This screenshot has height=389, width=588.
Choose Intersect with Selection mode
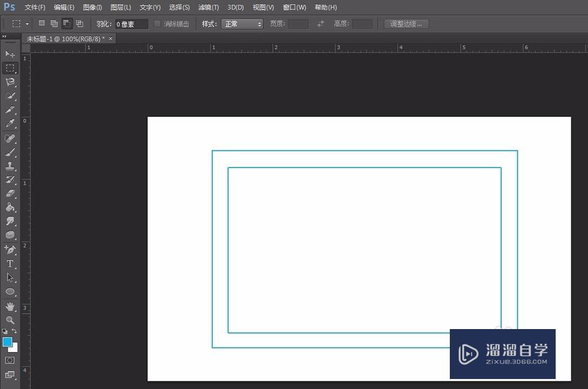click(79, 24)
